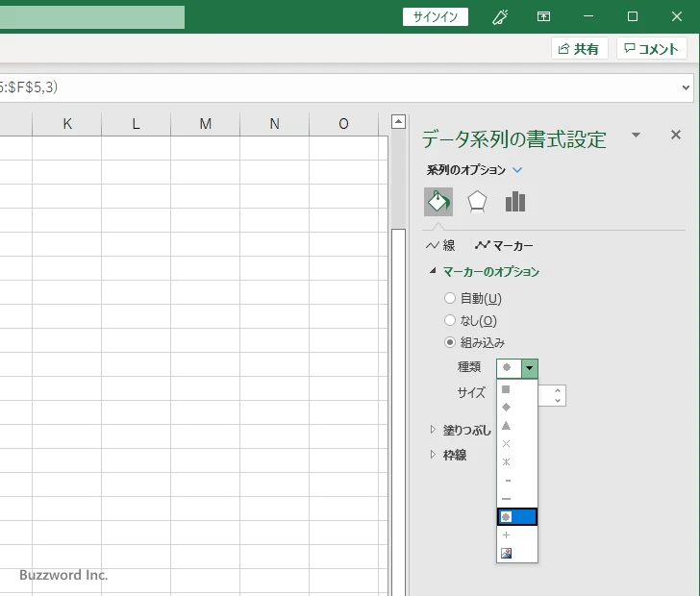Switch to the 線 tab
Screen dimensions: 700x596
[440, 245]
